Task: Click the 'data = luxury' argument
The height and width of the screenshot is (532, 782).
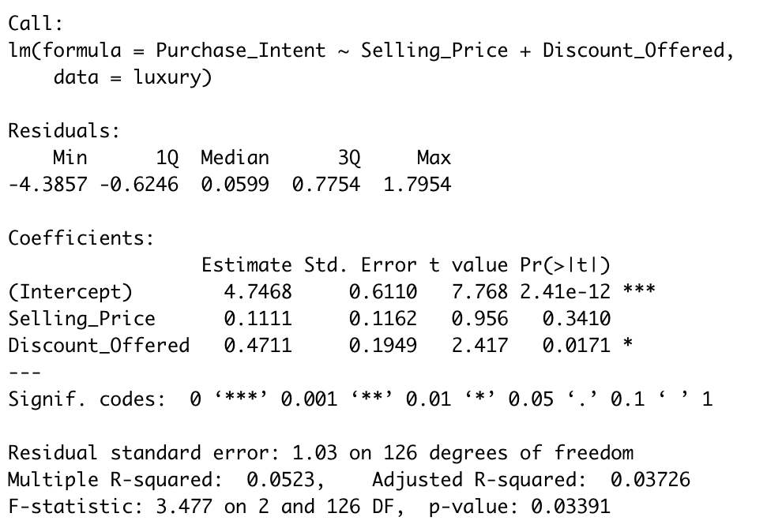Action: [x=133, y=78]
